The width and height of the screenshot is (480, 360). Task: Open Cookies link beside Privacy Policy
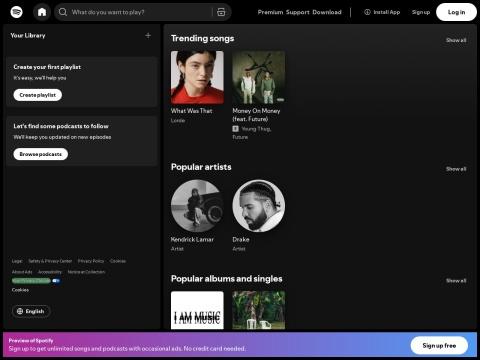pyautogui.click(x=118, y=261)
